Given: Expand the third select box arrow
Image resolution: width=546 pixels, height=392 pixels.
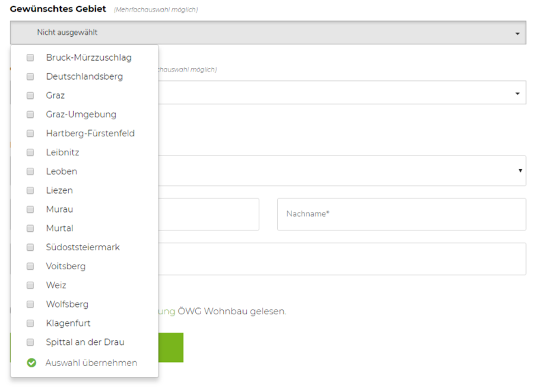Looking at the screenshot, I should [520, 171].
